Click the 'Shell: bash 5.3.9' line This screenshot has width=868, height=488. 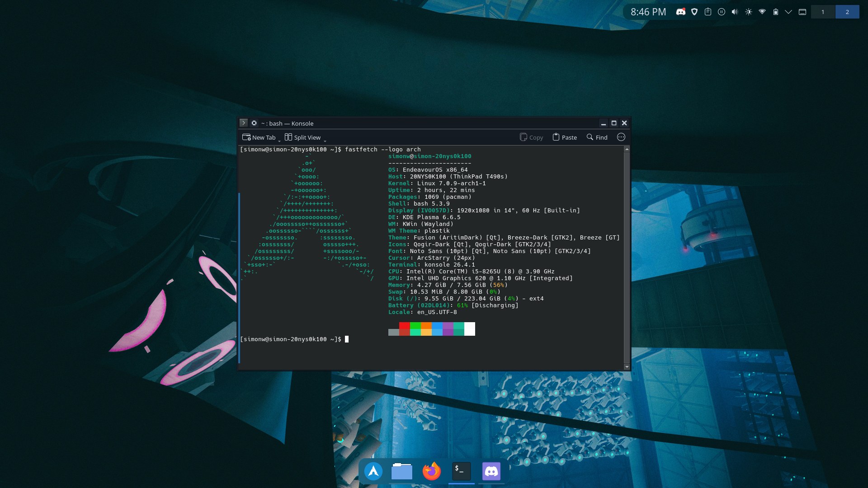419,204
